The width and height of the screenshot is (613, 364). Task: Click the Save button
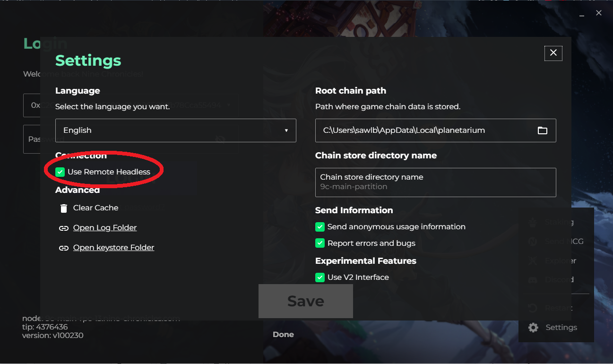[306, 301]
